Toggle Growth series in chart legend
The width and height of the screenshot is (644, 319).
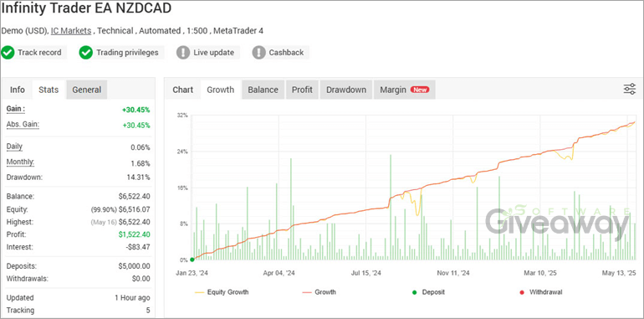coord(319,292)
